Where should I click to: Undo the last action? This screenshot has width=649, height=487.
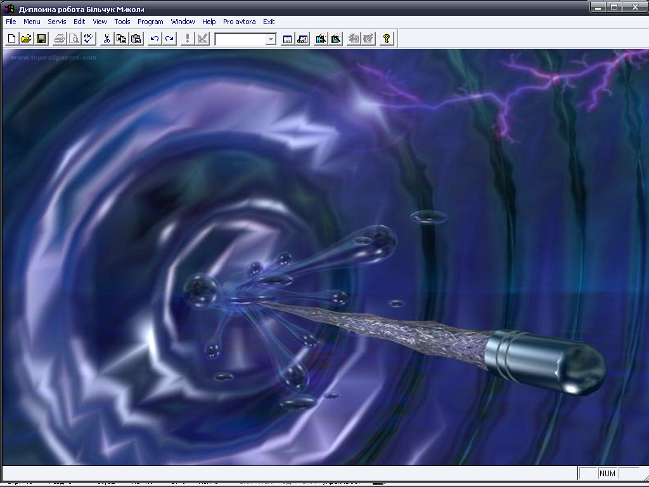point(155,39)
